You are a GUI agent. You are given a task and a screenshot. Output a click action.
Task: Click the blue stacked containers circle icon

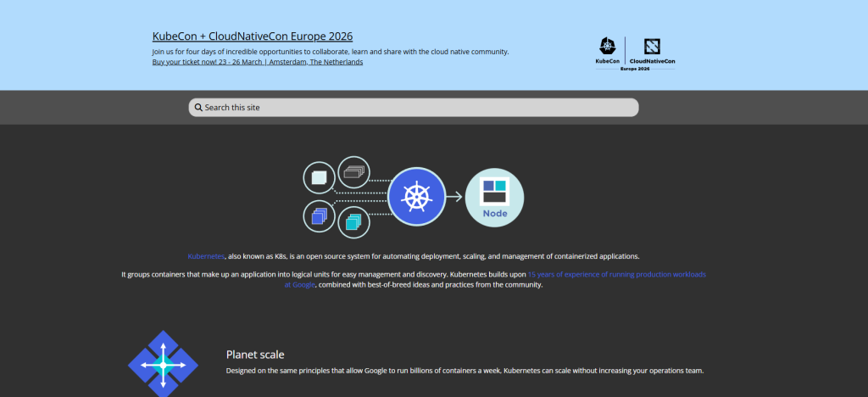tap(320, 216)
